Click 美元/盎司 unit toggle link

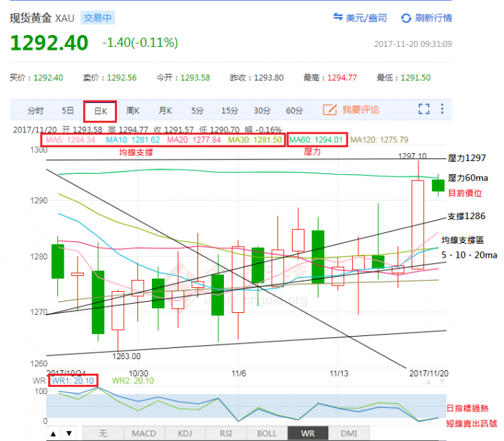tap(366, 18)
